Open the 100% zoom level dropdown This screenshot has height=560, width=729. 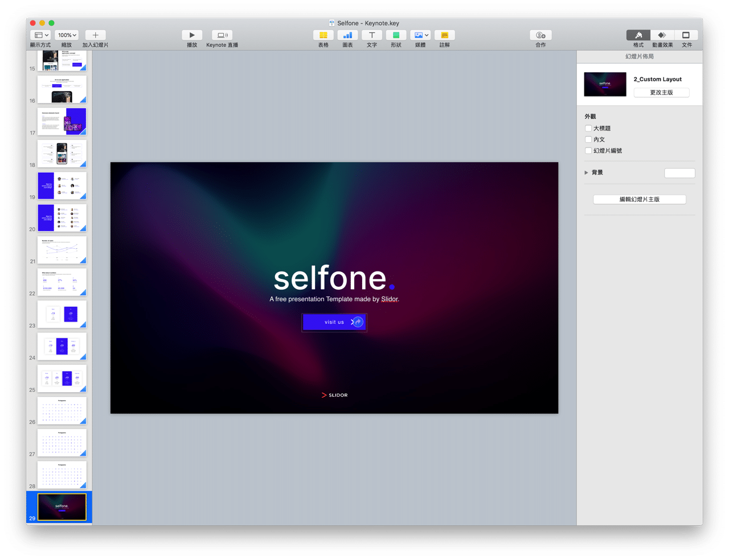pos(66,35)
